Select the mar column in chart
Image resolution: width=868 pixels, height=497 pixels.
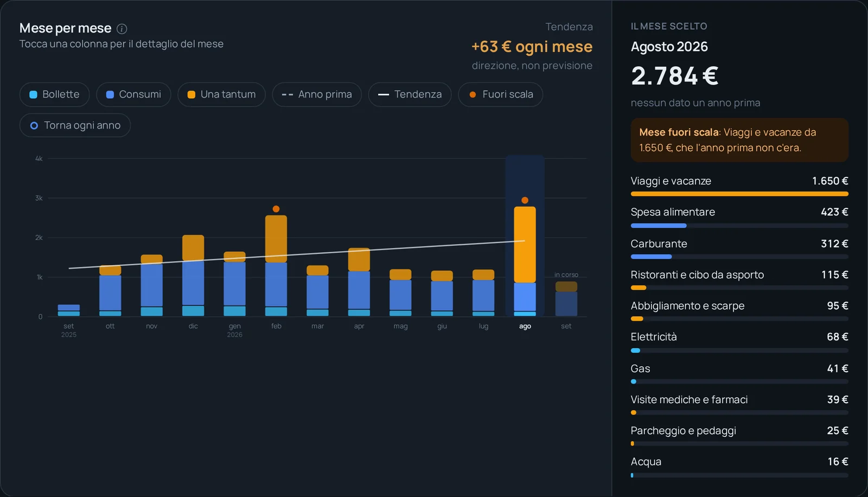tap(317, 291)
